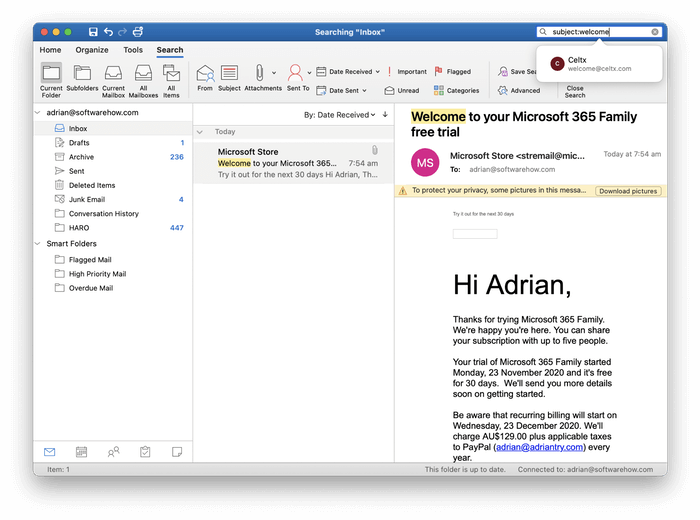Click the MS sender avatar
Screen dimensions: 700x520
[x=425, y=162]
